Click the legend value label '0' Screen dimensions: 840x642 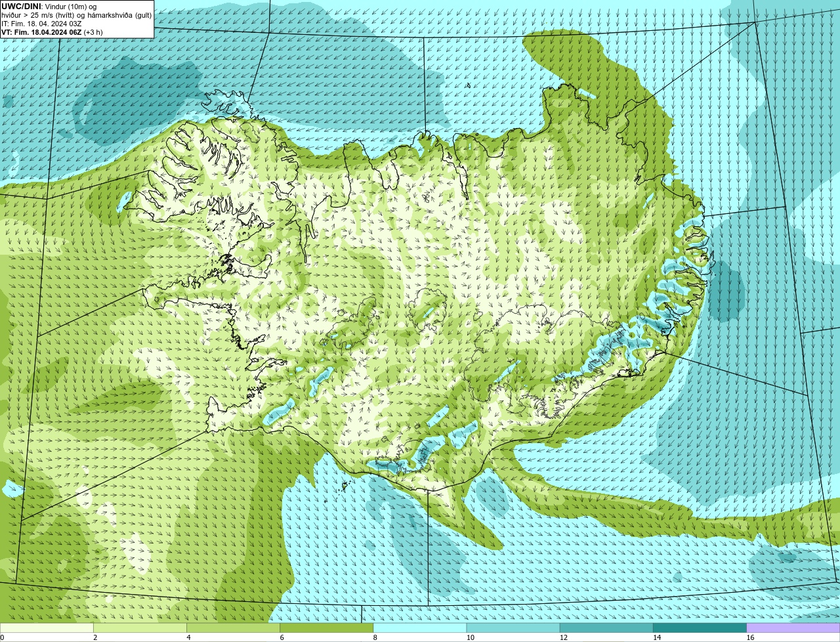[3, 637]
